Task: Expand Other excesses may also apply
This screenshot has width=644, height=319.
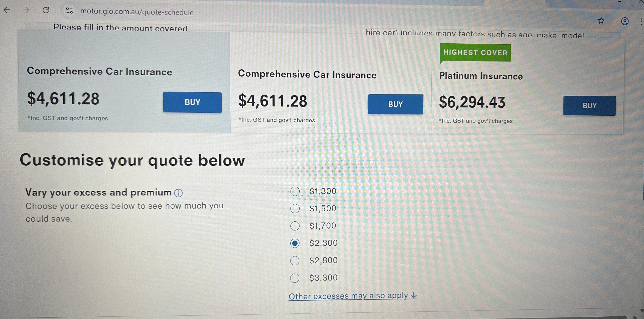Action: pyautogui.click(x=353, y=296)
